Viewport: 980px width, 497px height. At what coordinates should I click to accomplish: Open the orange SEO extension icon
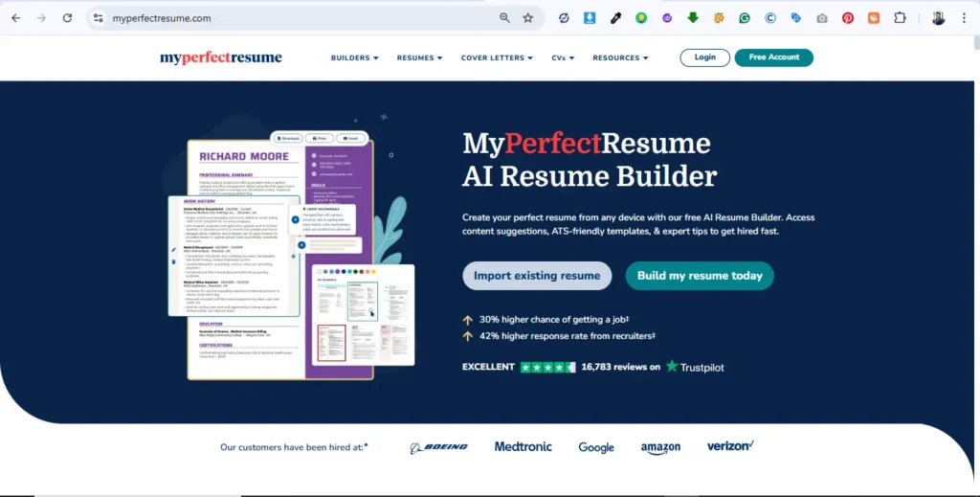coord(719,18)
